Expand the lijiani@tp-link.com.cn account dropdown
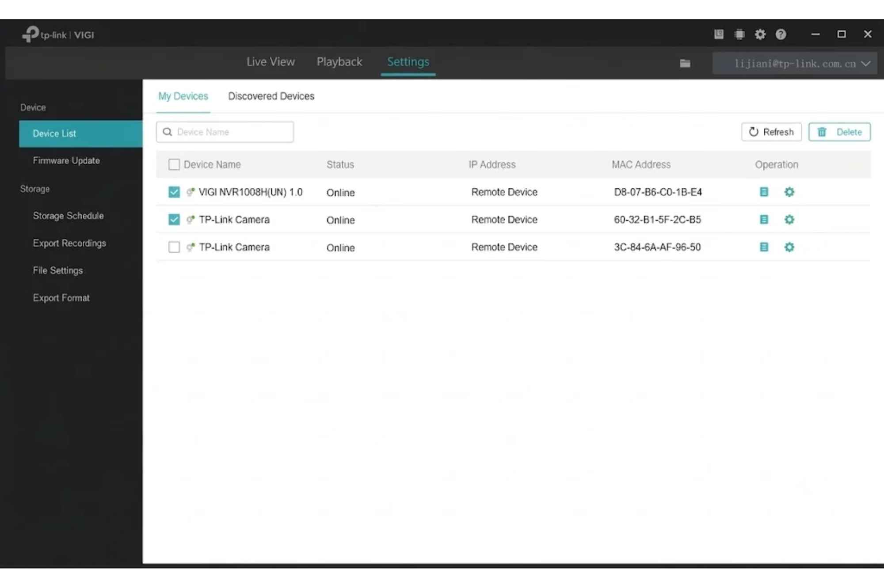Screen dimensions: 884x588 [x=795, y=64]
